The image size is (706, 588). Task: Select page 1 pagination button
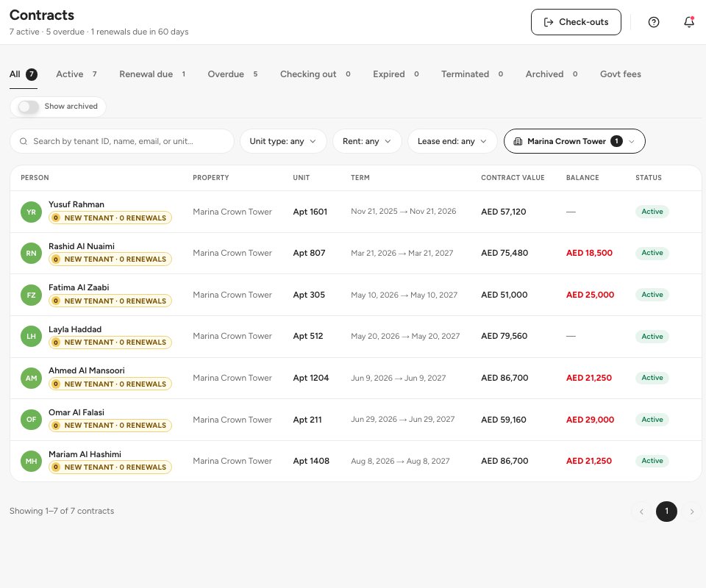666,512
